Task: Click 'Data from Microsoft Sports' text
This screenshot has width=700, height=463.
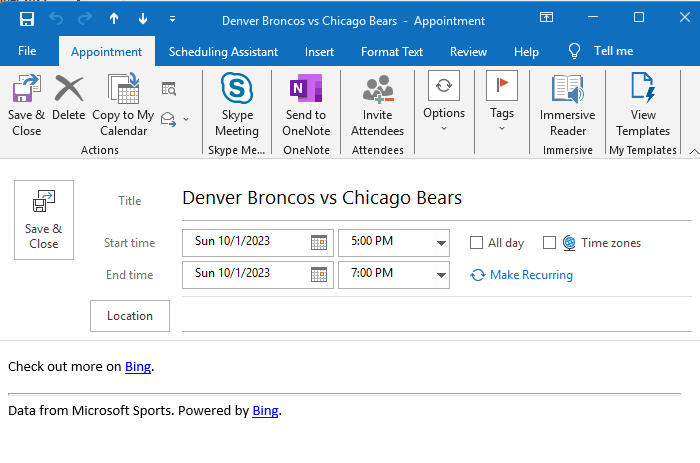Action: coord(91,411)
